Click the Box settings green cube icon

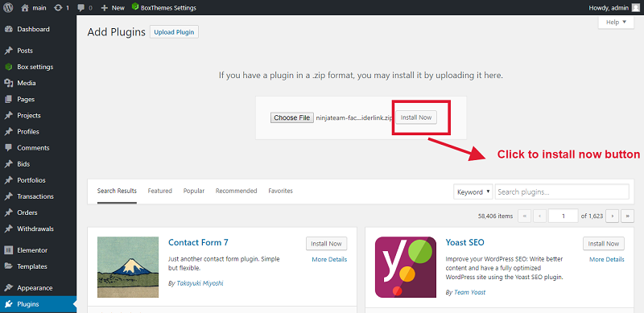[8, 67]
